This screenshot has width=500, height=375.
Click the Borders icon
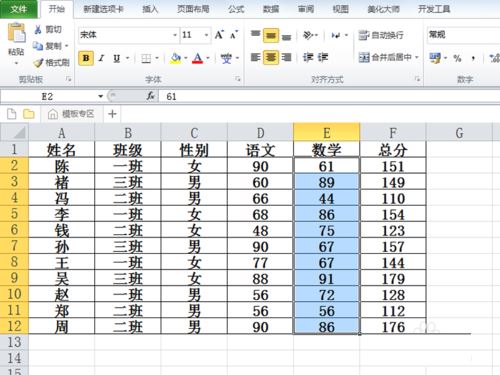[x=146, y=59]
